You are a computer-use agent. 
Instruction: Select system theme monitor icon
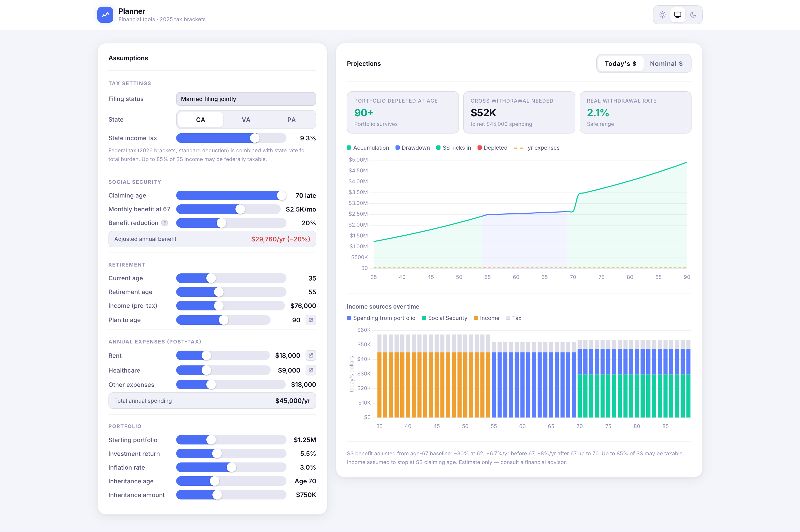(x=678, y=15)
